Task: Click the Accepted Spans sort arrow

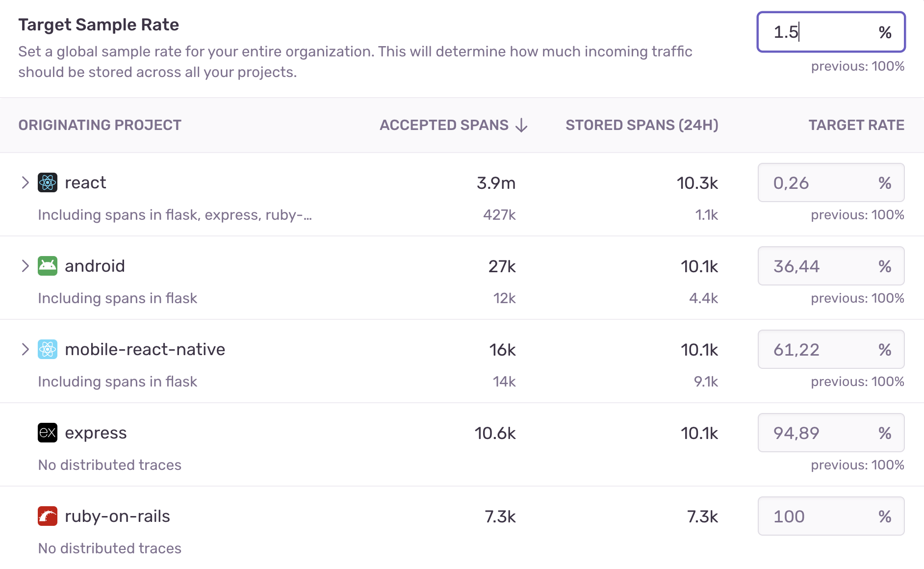Action: click(522, 126)
